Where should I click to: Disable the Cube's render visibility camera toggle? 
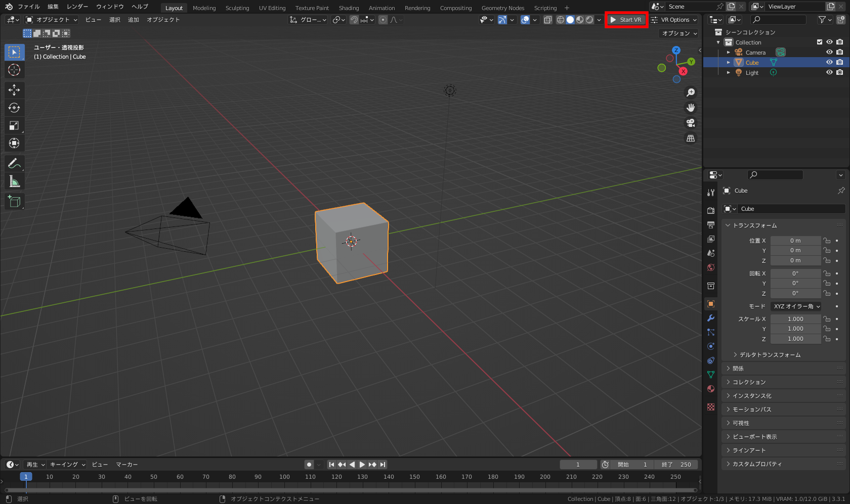840,62
